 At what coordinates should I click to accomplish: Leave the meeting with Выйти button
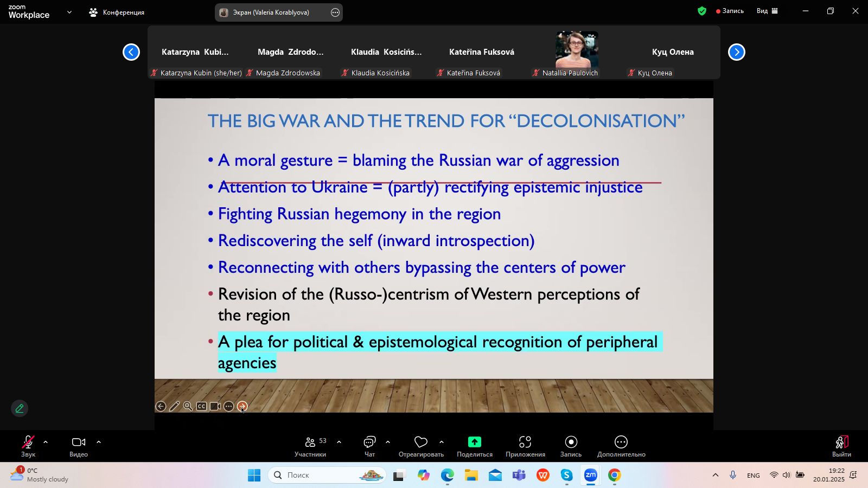pyautogui.click(x=841, y=446)
